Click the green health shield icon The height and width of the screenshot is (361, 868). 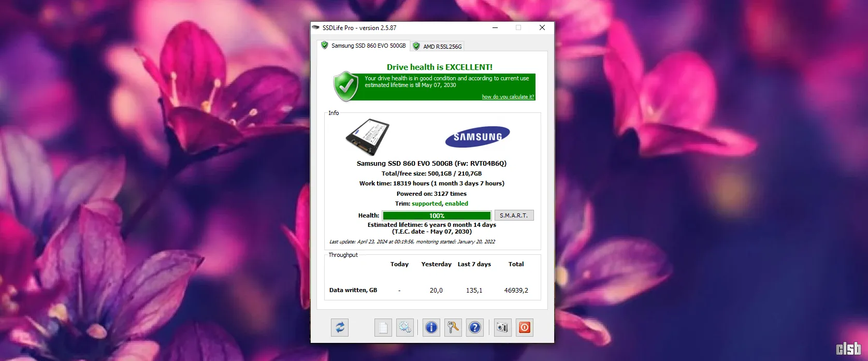(x=346, y=86)
